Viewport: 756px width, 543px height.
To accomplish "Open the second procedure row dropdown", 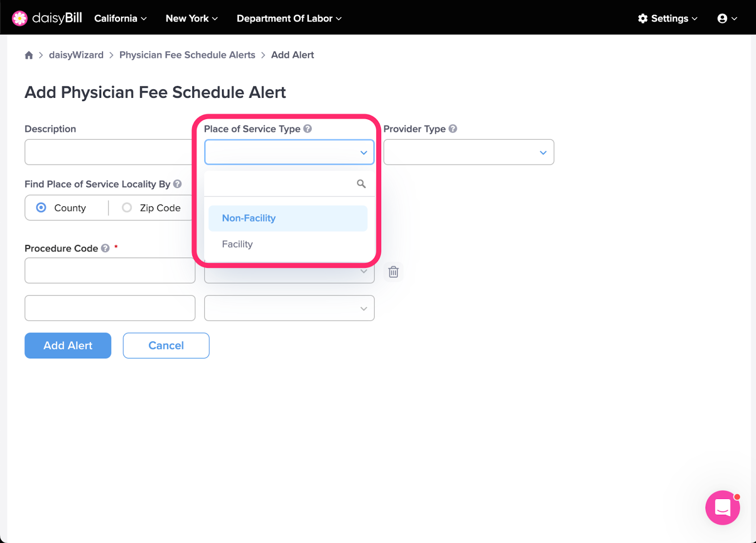I will point(289,308).
